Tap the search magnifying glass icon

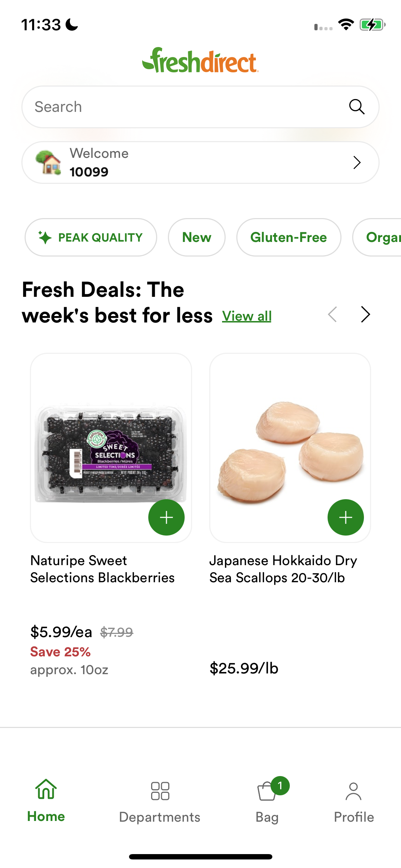pos(356,107)
